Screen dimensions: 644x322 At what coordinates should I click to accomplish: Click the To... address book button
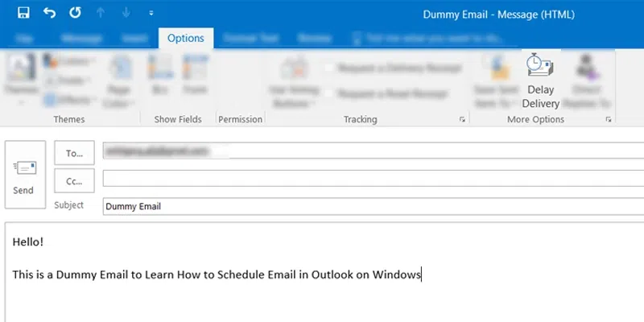[x=74, y=153]
